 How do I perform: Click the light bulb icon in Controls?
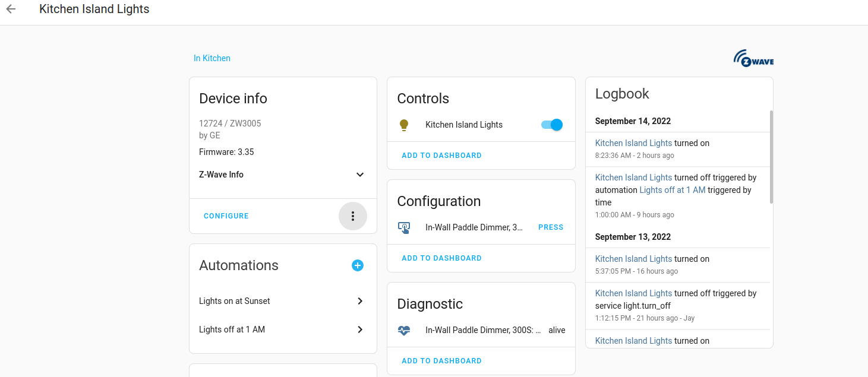pos(404,125)
